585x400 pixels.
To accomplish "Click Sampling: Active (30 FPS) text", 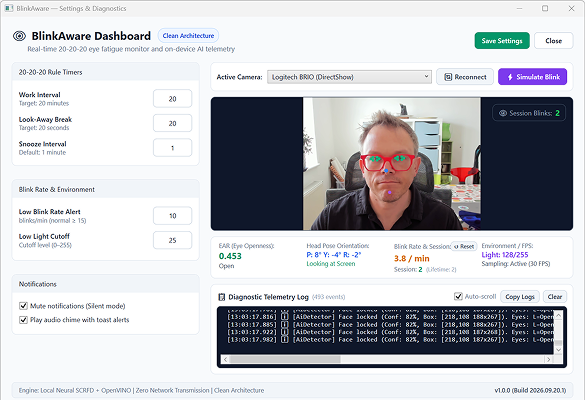I will (x=516, y=264).
